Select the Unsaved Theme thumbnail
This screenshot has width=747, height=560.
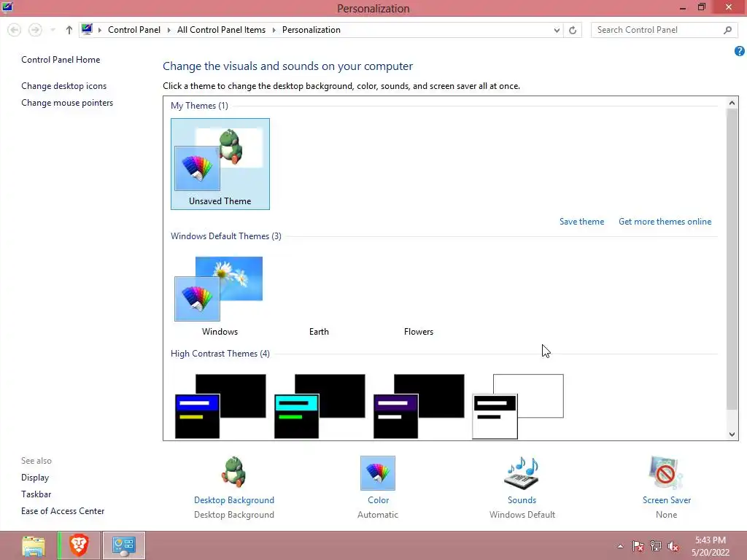point(220,164)
